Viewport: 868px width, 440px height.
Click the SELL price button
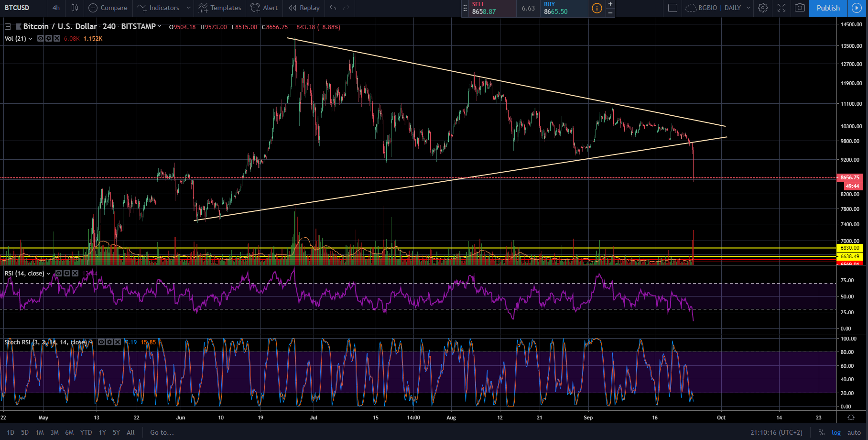click(x=488, y=8)
